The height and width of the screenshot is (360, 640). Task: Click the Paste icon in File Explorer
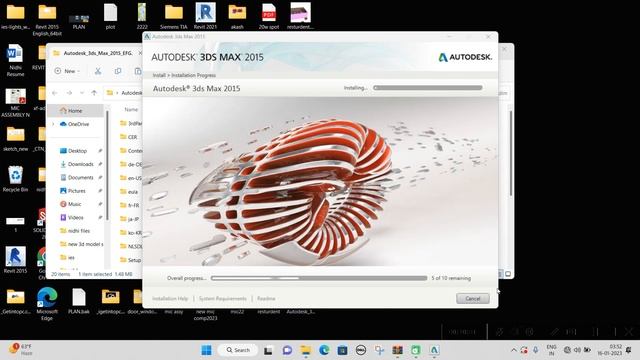138,71
